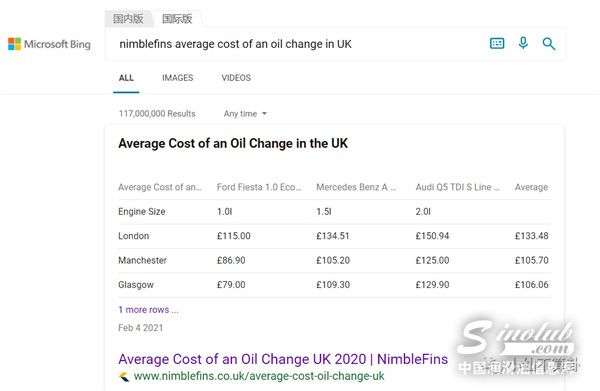Click the NimbleFins favicon beside URL

(124, 376)
